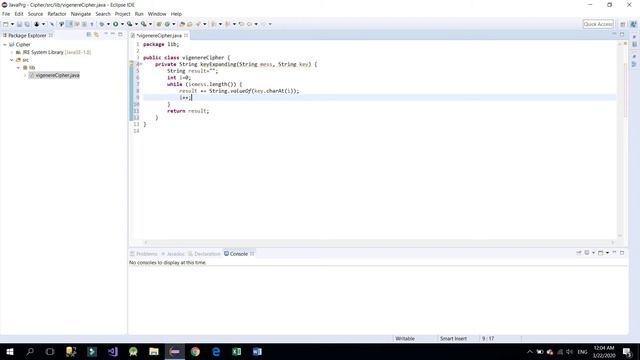Open Word from the taskbar
The height and width of the screenshot is (360, 640).
tap(257, 351)
